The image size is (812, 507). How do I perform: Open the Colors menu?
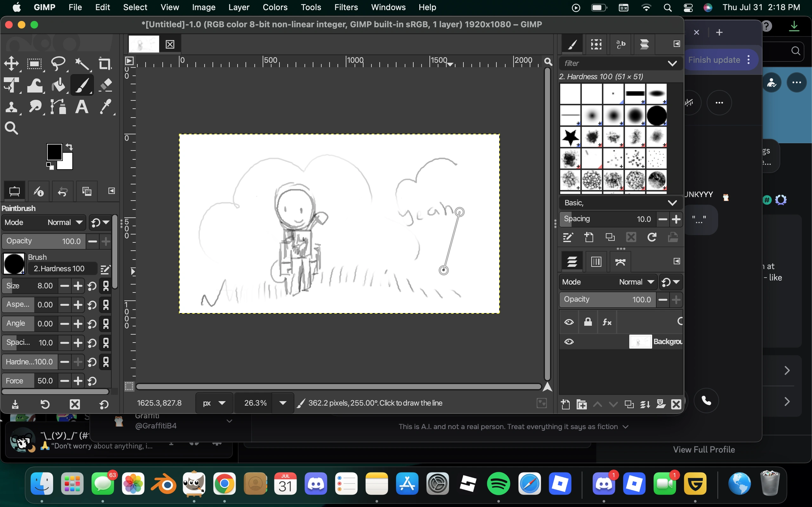[x=274, y=7]
